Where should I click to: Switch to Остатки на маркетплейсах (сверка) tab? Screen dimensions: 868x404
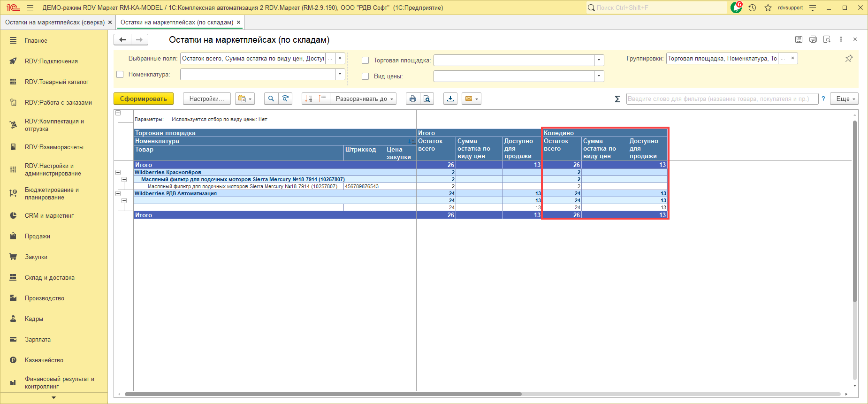pos(54,22)
